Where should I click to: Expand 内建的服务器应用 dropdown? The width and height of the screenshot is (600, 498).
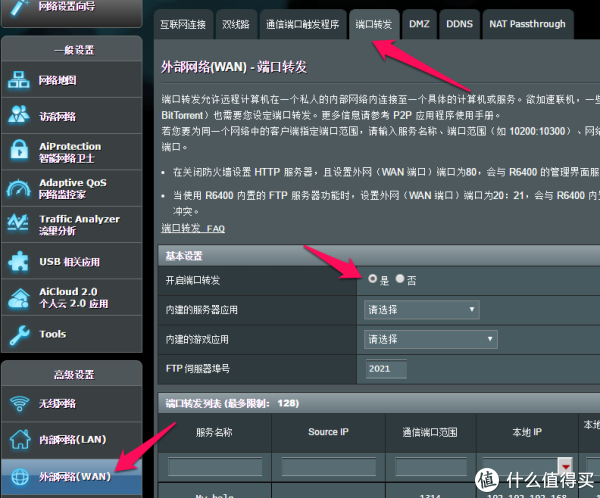[x=422, y=310]
